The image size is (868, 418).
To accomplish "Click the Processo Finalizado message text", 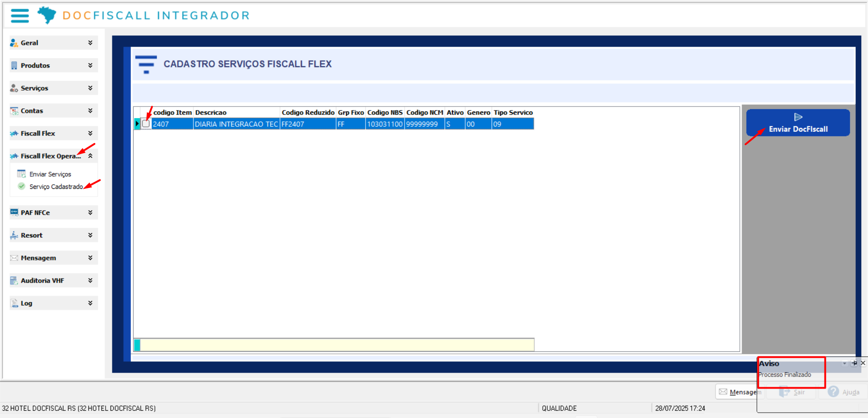I will (x=785, y=375).
